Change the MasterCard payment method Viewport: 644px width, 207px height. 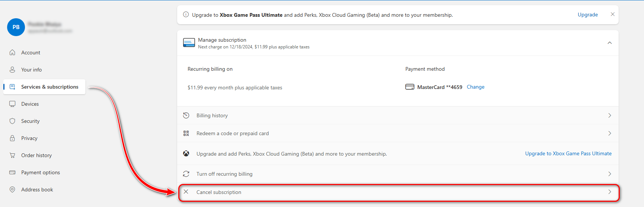tap(475, 87)
